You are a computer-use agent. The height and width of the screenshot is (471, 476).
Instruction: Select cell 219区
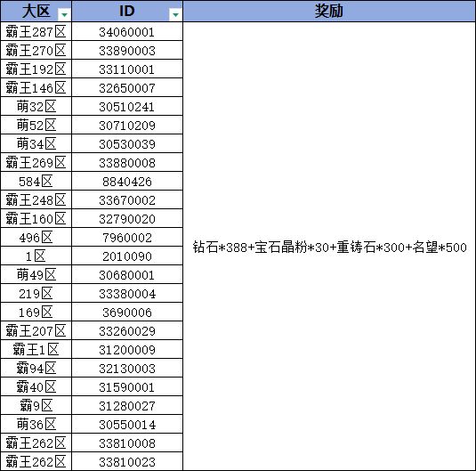(36, 293)
